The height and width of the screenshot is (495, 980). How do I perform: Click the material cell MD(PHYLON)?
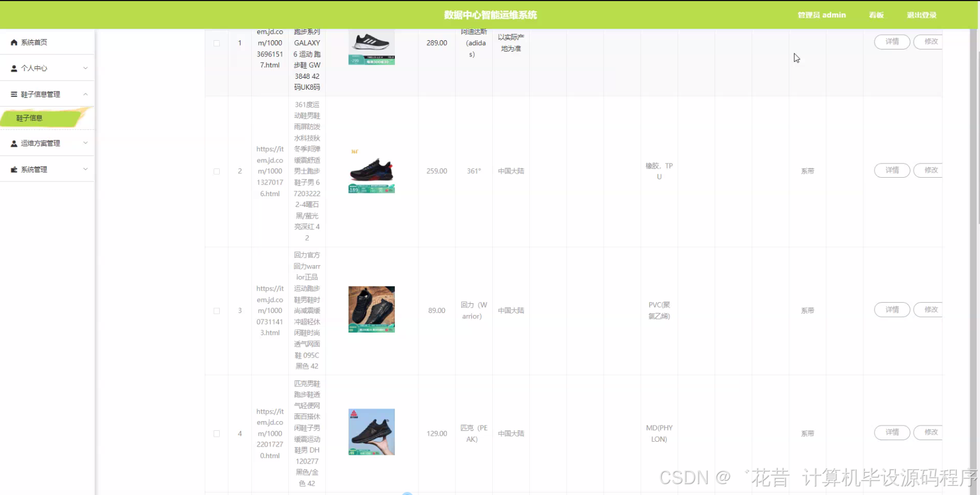659,434
